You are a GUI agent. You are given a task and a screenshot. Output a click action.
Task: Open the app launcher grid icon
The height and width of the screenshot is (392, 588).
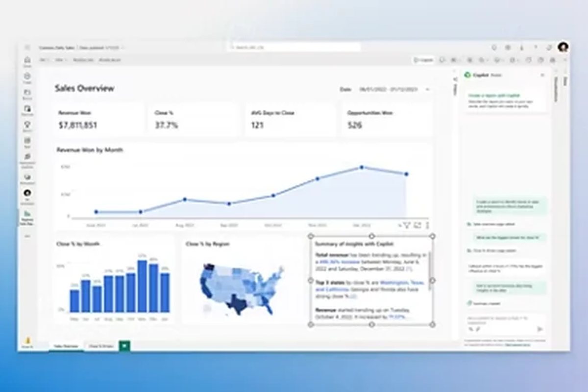27,47
